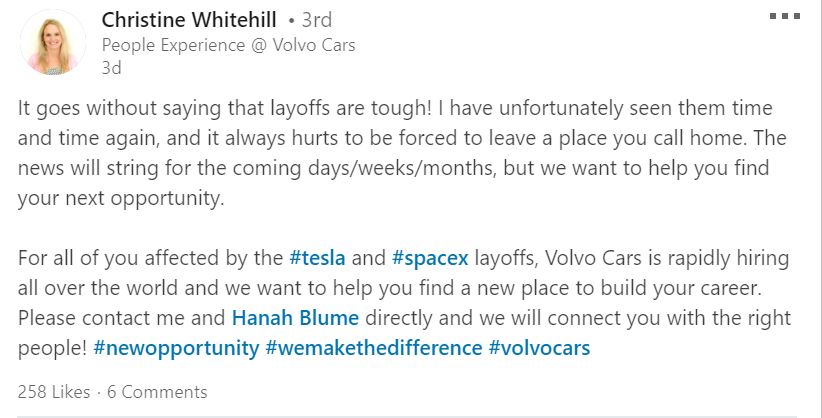Open the #tesla hashtag

pos(317,258)
